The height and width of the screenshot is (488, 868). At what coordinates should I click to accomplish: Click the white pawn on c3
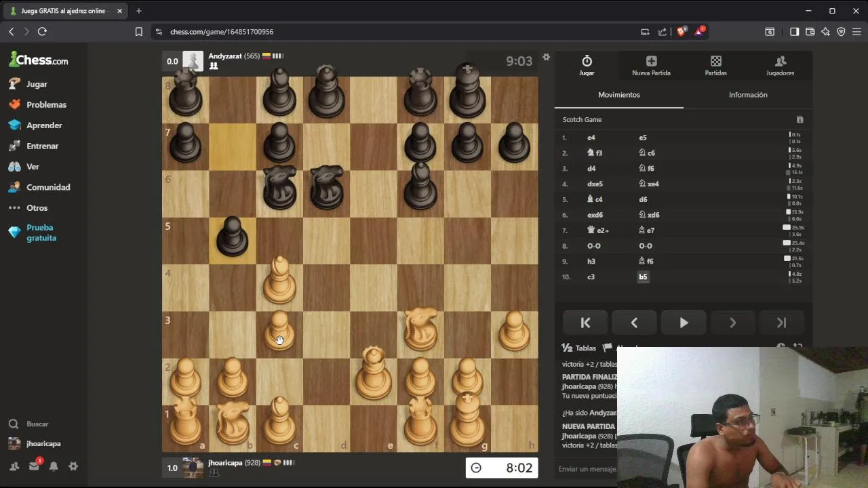coord(279,331)
